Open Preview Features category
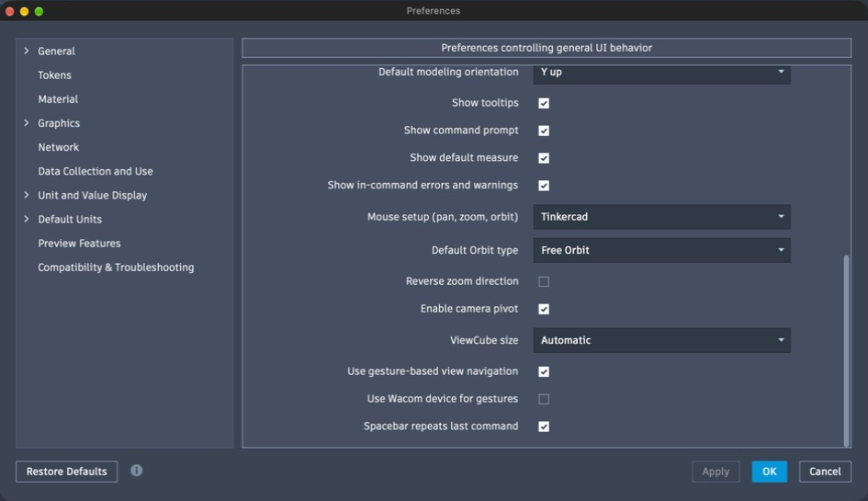Image resolution: width=868 pixels, height=501 pixels. click(79, 244)
